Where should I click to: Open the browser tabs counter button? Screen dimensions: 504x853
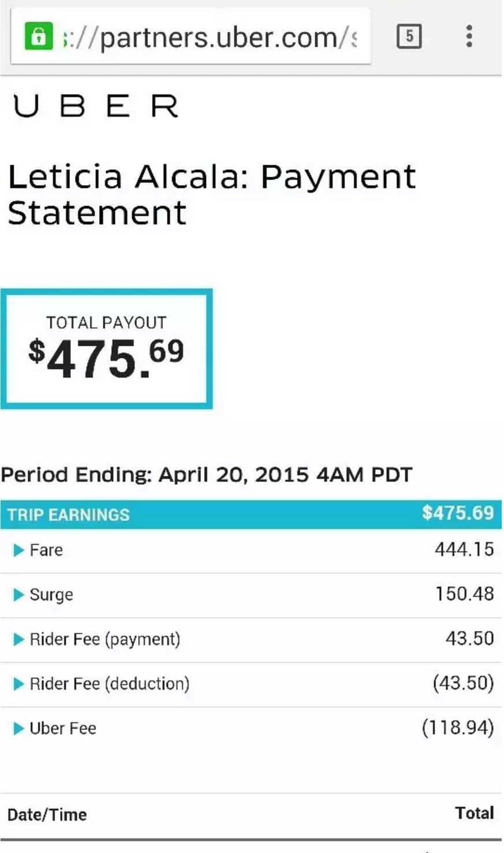[x=409, y=36]
